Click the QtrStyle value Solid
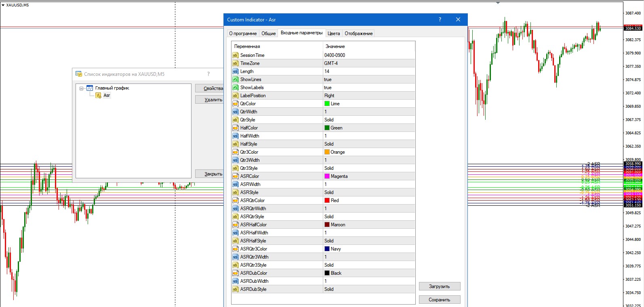 click(x=329, y=120)
